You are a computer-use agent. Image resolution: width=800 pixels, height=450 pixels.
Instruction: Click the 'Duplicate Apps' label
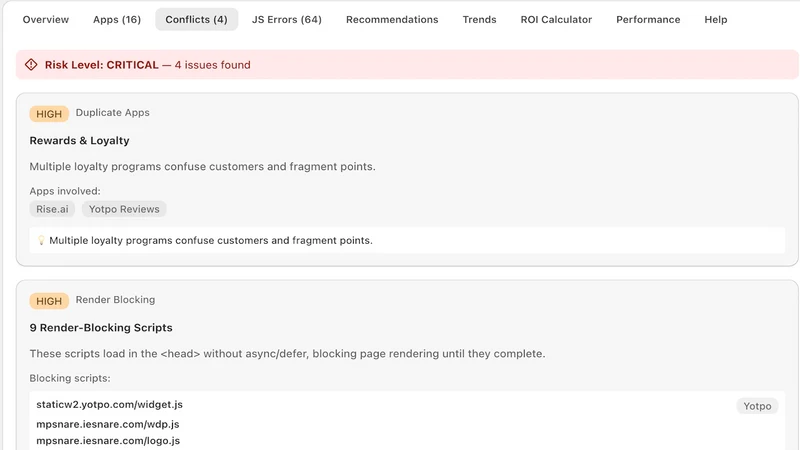(x=113, y=112)
